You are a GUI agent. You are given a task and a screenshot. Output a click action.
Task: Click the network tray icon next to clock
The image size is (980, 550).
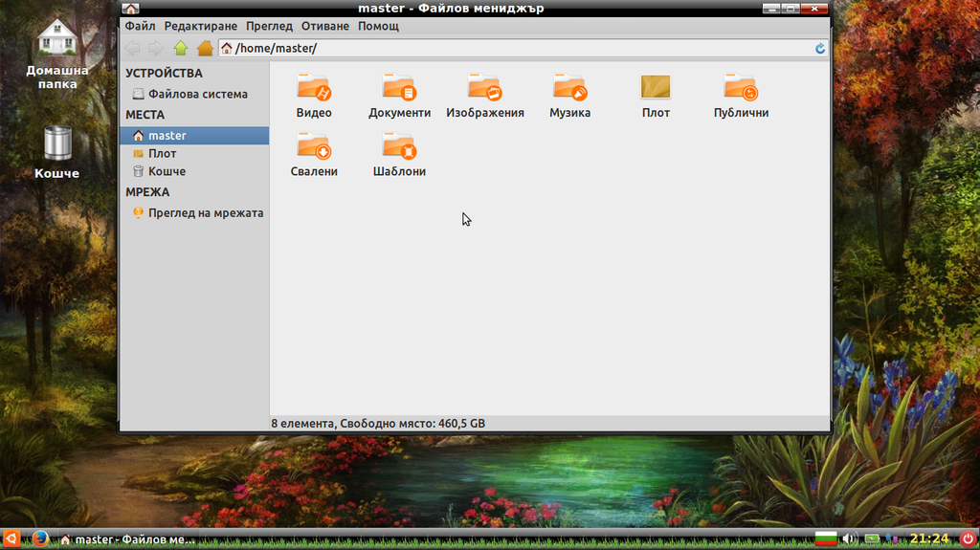coord(893,539)
